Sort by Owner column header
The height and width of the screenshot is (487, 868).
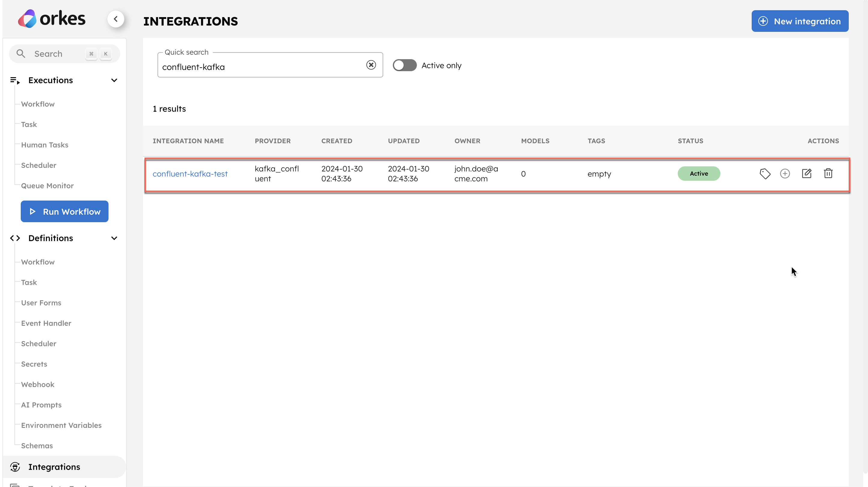pos(467,141)
